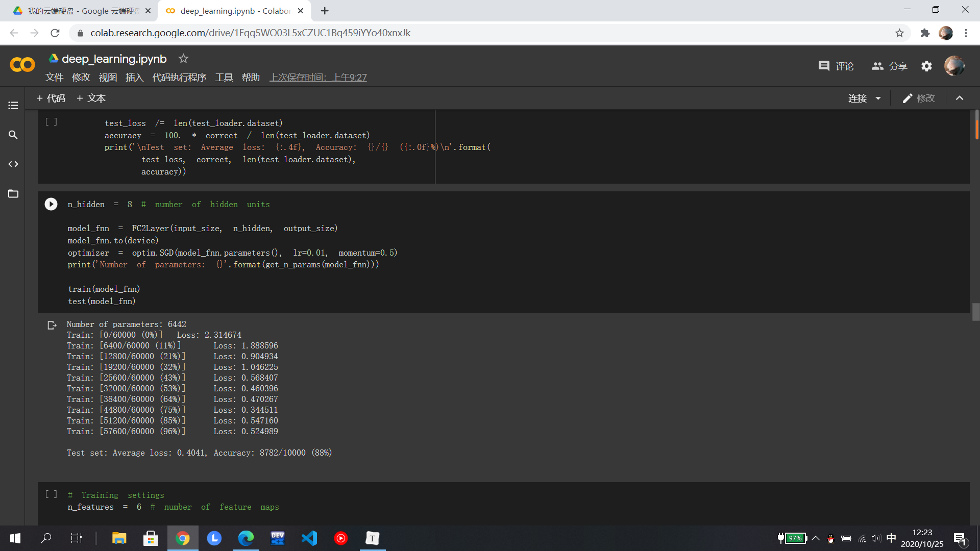Click the search icon in left sidebar
The image size is (980, 551).
13,135
